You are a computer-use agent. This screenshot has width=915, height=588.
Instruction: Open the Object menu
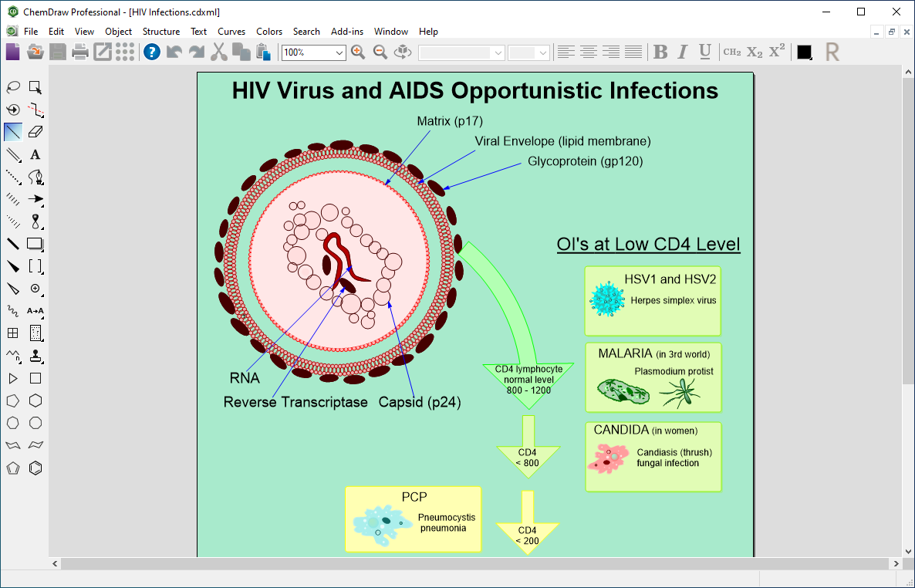[x=119, y=32]
